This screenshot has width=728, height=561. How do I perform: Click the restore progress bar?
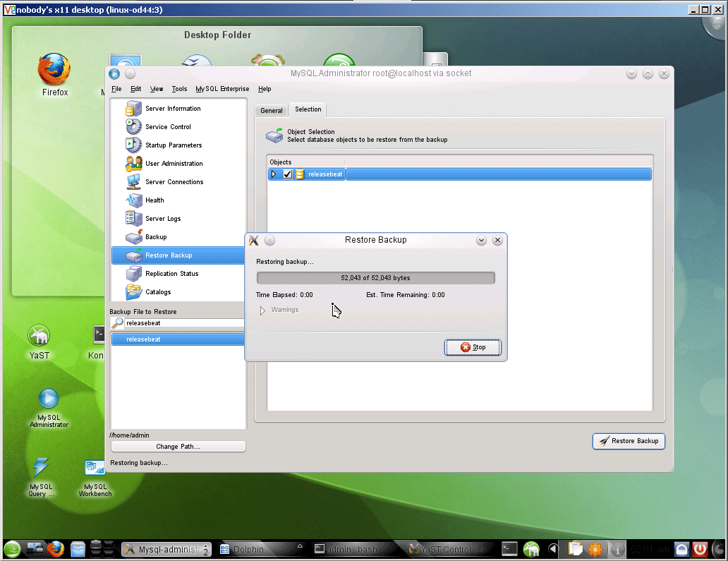[x=375, y=278]
